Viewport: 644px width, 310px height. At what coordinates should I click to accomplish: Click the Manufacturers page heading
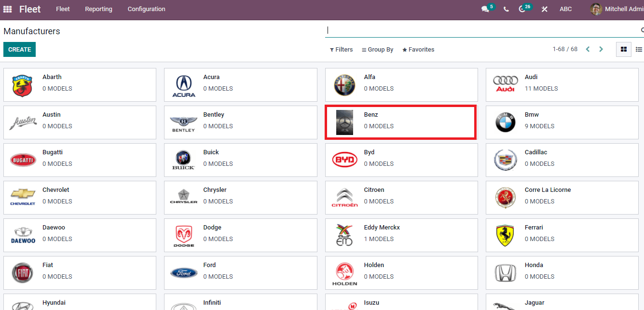(32, 31)
